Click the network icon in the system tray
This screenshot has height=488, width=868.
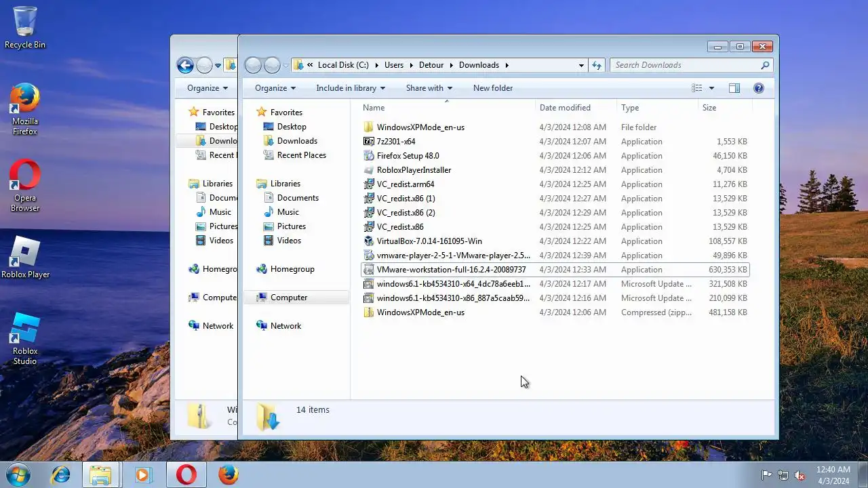[783, 475]
